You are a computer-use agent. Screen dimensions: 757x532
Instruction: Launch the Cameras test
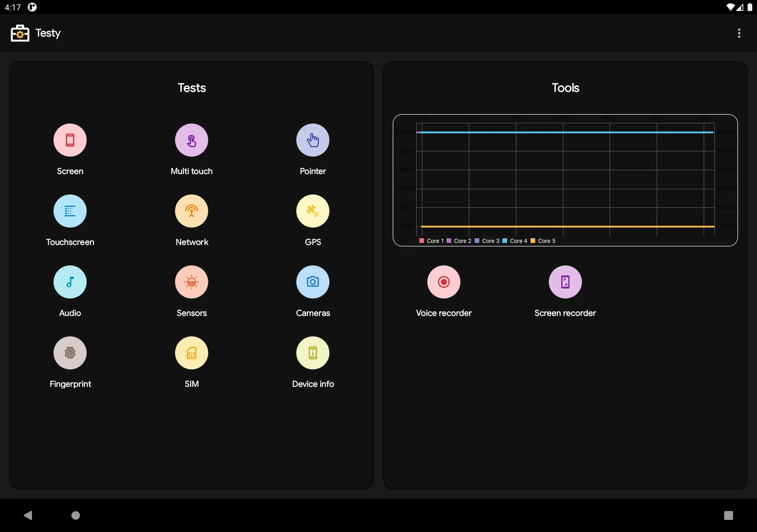[313, 282]
